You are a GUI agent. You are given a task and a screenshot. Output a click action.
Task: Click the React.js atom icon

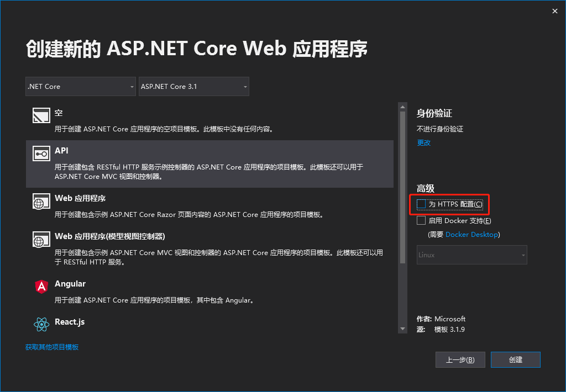(x=41, y=324)
